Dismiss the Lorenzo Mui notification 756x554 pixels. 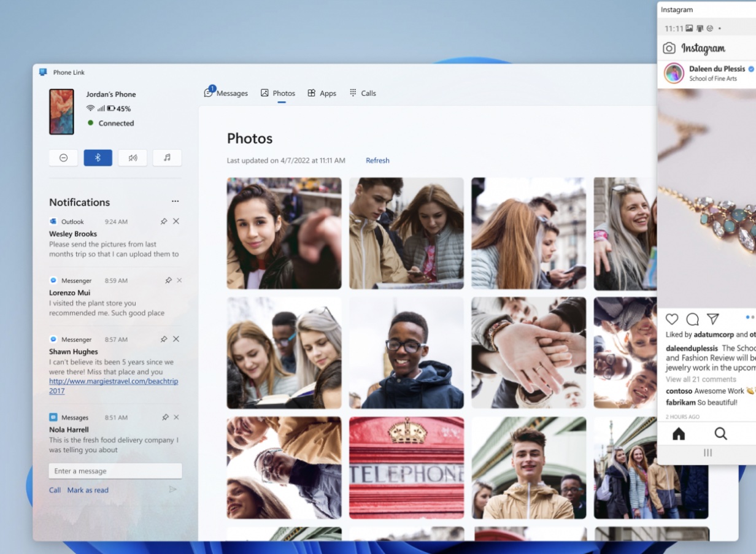tap(179, 280)
